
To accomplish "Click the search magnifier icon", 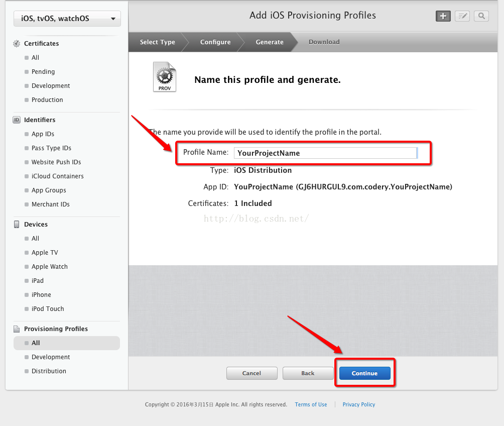I will (x=481, y=16).
